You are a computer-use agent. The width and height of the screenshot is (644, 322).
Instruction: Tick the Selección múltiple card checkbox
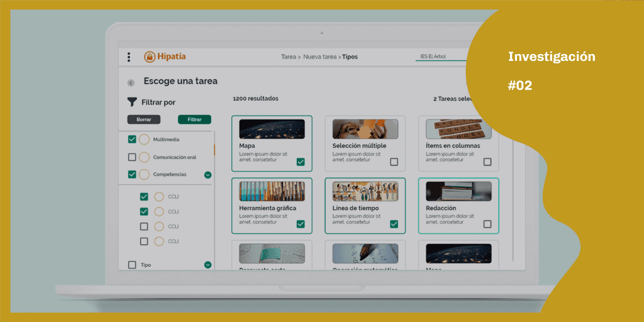coord(394,162)
